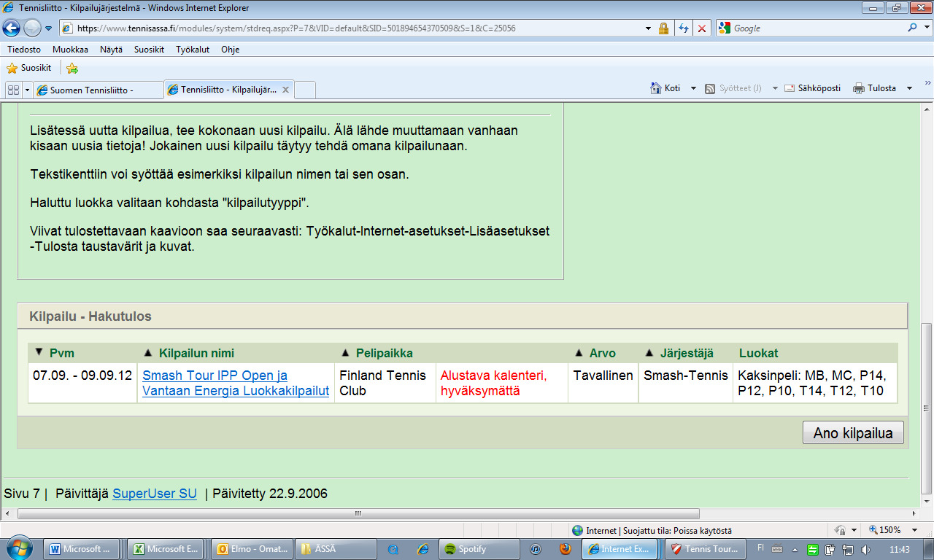Click the Quick Tabs grid icon

pos(13,90)
